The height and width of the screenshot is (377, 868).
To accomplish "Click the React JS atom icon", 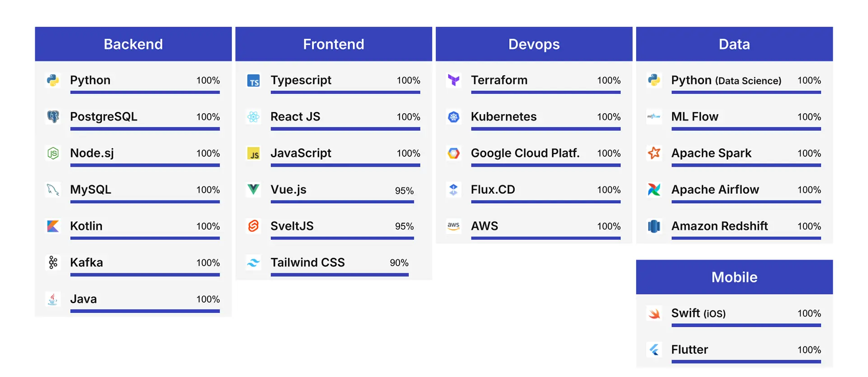I will tap(253, 117).
